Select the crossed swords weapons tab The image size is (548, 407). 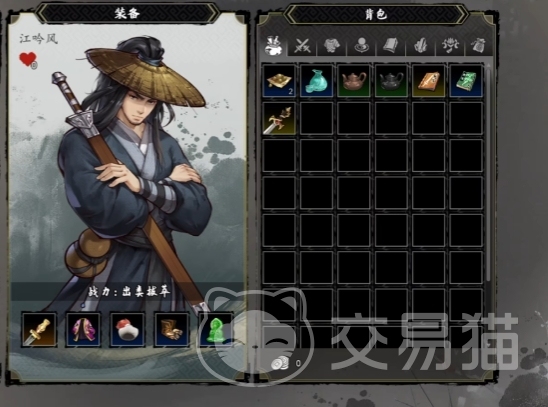[302, 45]
